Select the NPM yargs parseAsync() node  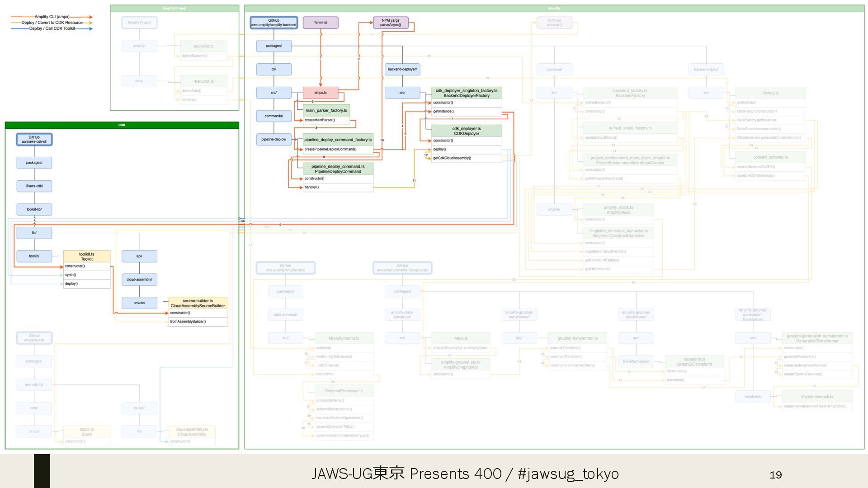[x=390, y=23]
